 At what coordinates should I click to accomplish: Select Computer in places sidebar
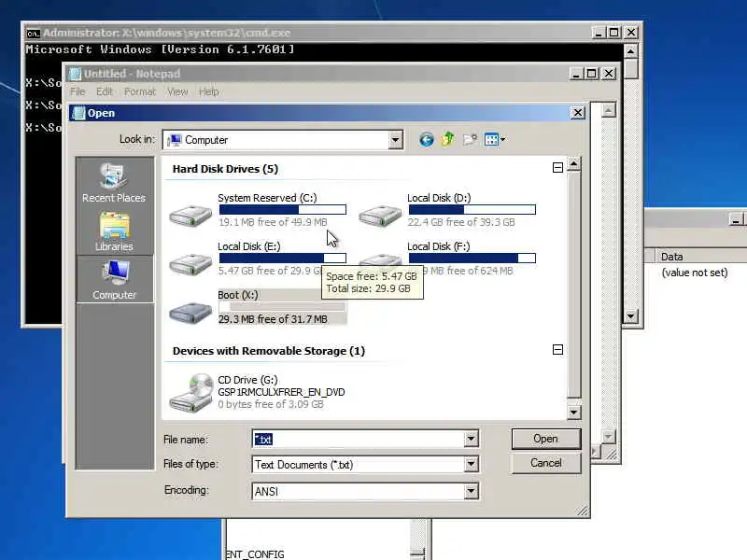click(x=114, y=279)
